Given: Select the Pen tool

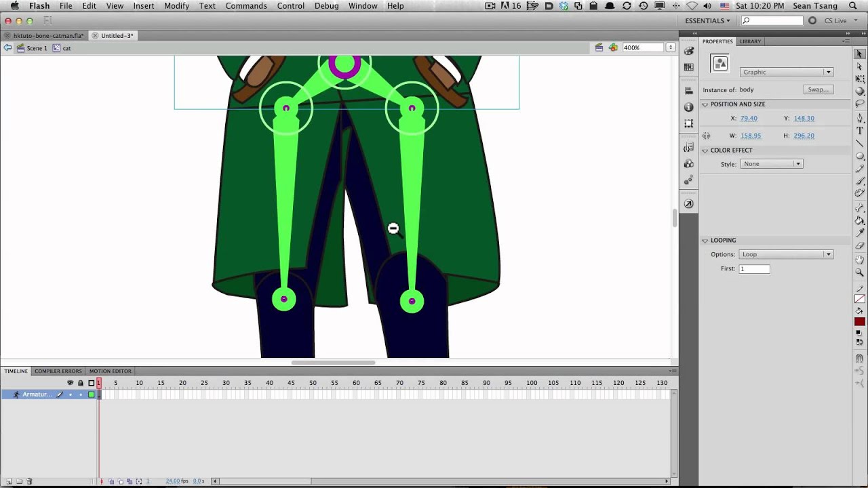Looking at the screenshot, I should click(859, 118).
